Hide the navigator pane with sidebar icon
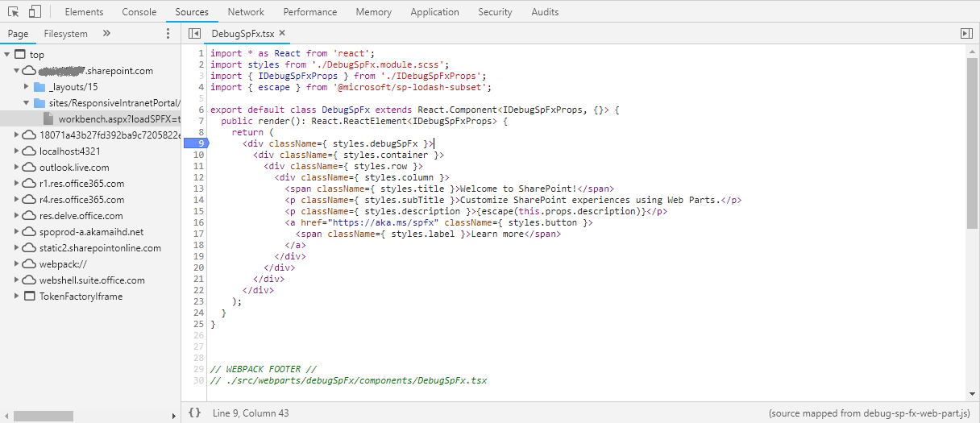 click(193, 34)
